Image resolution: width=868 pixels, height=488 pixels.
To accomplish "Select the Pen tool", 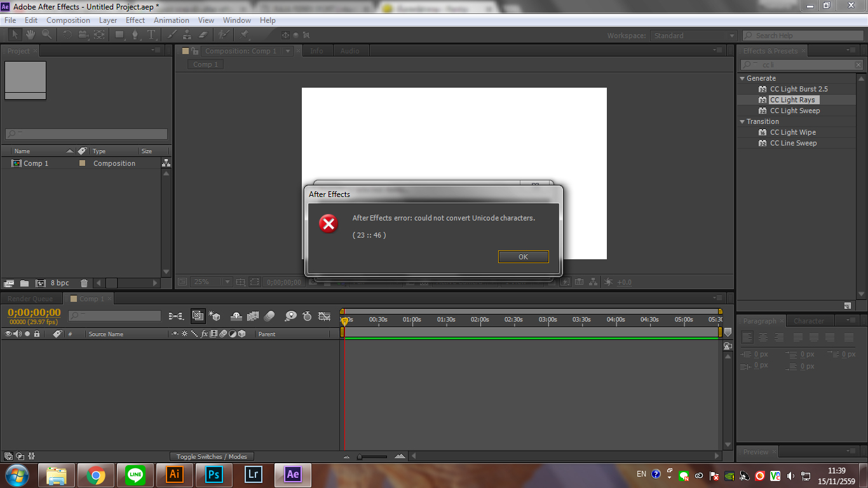I will 135,34.
